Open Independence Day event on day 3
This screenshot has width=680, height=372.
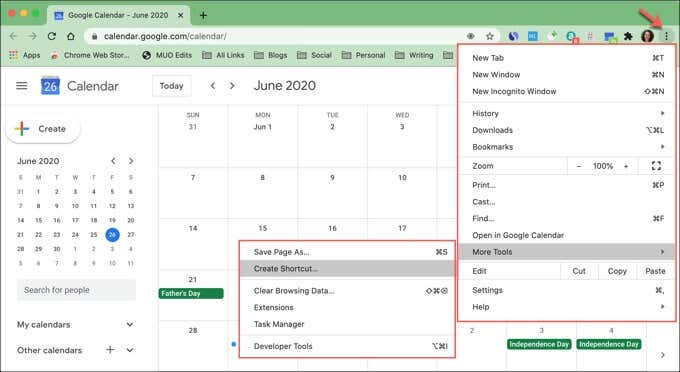click(x=539, y=344)
